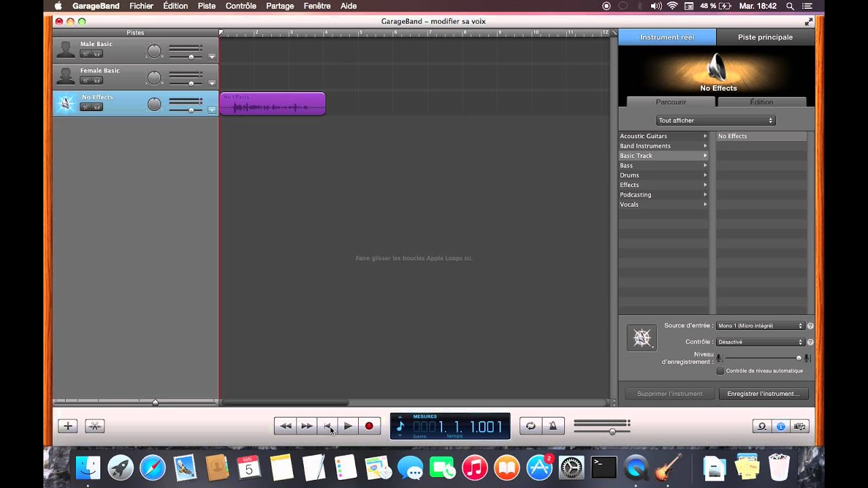868x488 pixels.
Task: Click the Female Basic silhouette icon
Action: point(66,77)
